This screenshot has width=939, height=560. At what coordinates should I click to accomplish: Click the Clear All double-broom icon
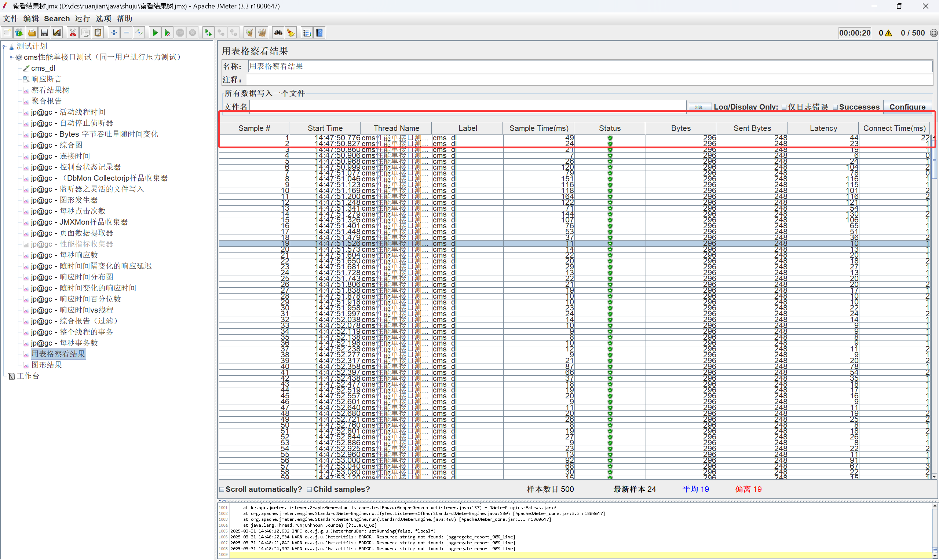(262, 33)
